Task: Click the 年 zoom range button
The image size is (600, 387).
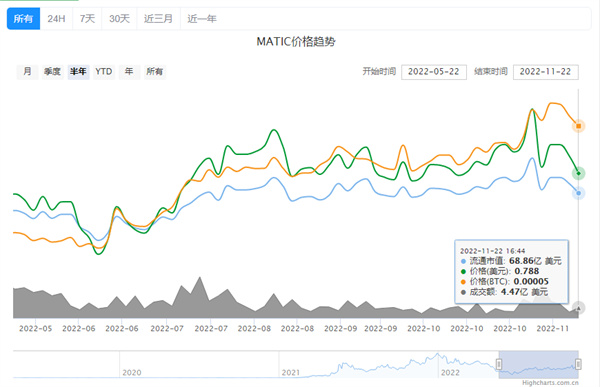Action: [129, 72]
